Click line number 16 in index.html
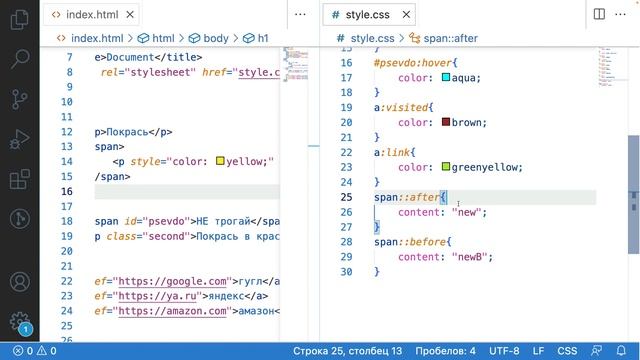 coord(67,191)
